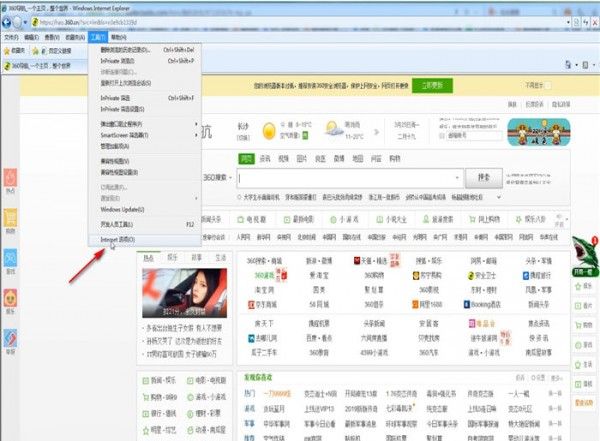Expand SmartScreen Filter submenu
Screen dimensions: 600x441
tap(145, 135)
